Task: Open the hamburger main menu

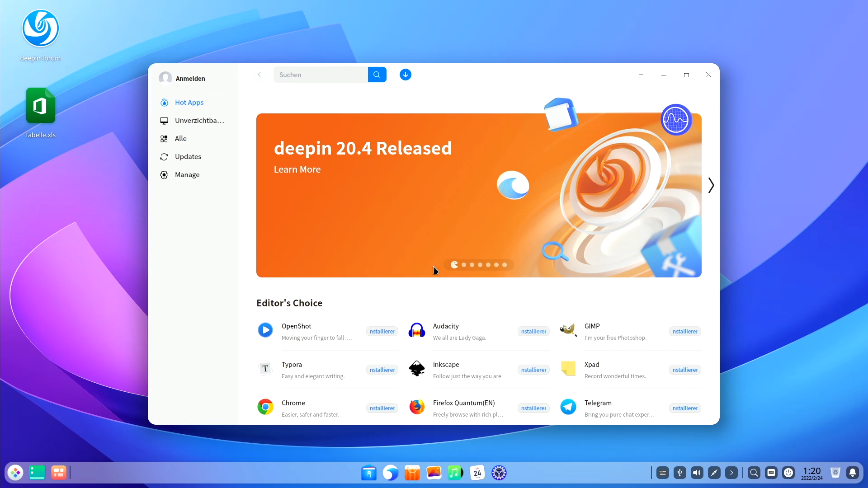Action: pos(641,75)
